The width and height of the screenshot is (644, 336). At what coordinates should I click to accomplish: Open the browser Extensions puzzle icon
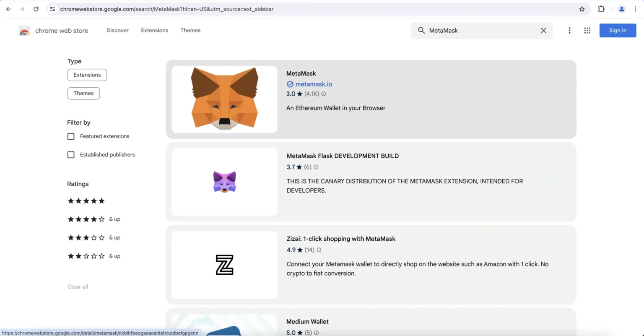click(x=601, y=9)
